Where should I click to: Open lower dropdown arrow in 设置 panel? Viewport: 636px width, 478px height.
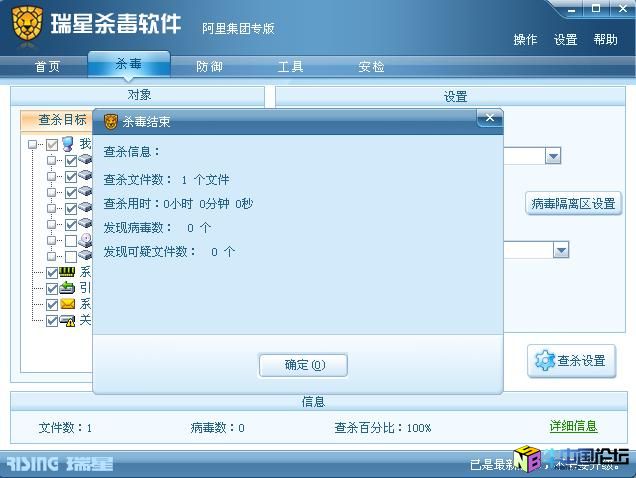click(x=561, y=250)
